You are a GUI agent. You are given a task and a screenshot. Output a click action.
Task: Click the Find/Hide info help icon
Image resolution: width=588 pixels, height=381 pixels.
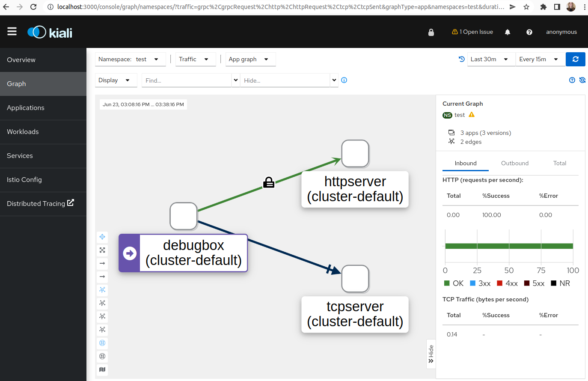coord(344,80)
